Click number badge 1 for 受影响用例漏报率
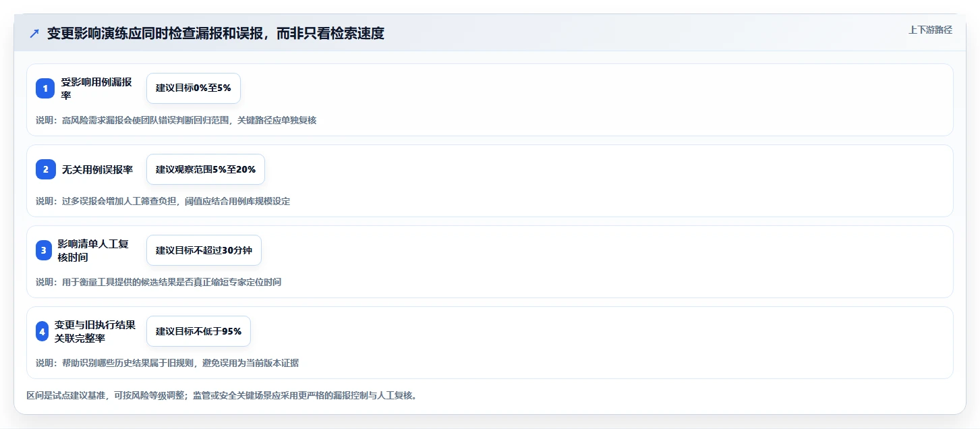Screen dimensions: 980x429 click(x=45, y=88)
